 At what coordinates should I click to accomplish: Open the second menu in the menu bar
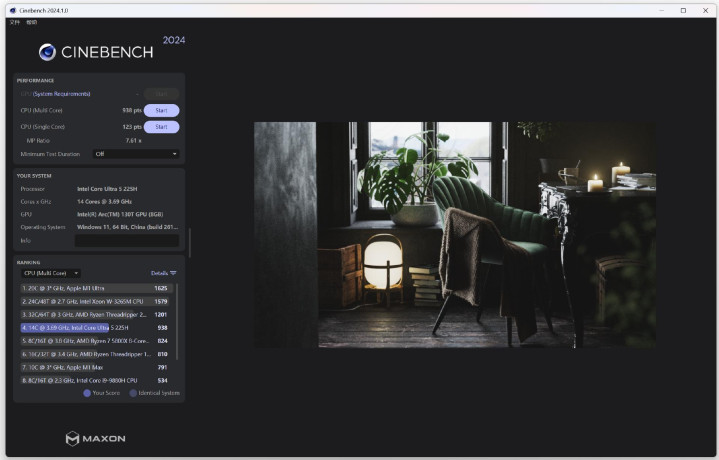coord(32,21)
